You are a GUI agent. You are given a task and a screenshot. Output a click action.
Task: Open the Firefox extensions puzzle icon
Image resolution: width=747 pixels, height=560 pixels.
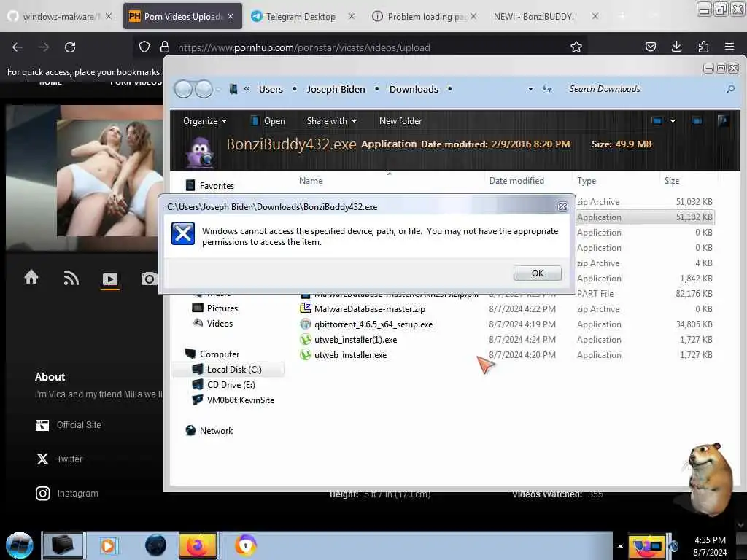pyautogui.click(x=703, y=47)
